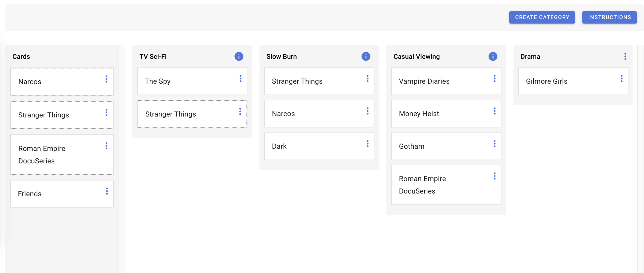Select Narcos card in Slow Burn
Viewport: 644px width, 273px height.
[319, 114]
